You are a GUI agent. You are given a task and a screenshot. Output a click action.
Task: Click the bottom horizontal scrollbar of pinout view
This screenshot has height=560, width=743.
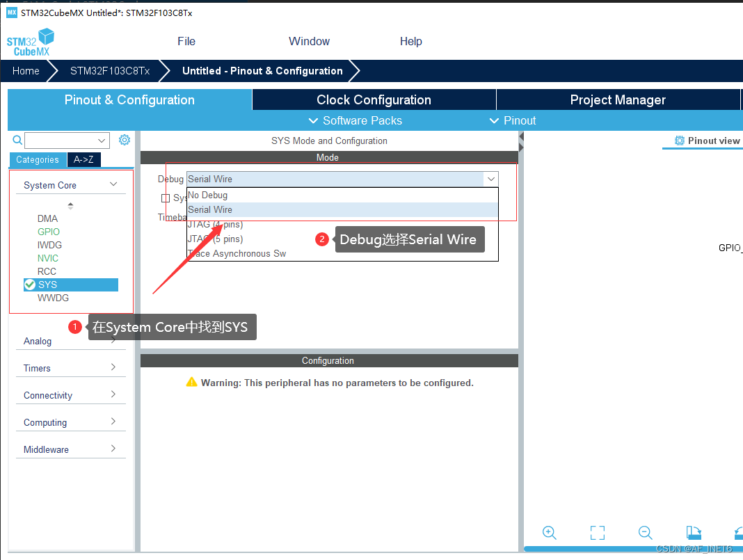click(633, 549)
